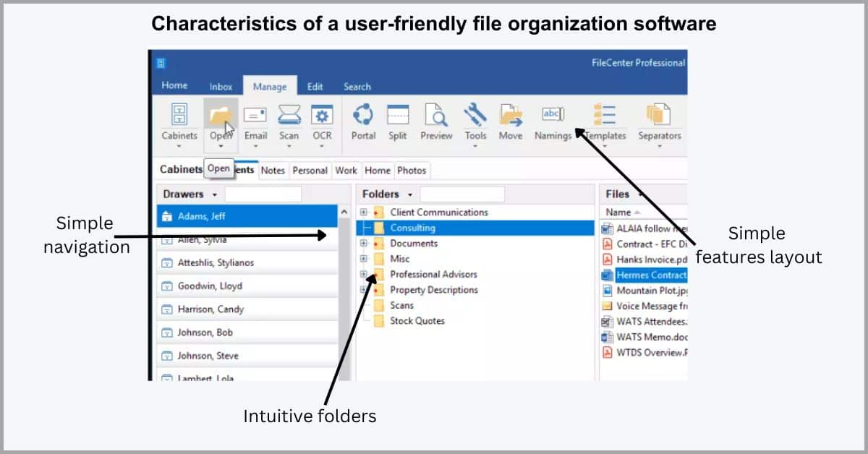The image size is (868, 454).
Task: Click the folder icon beside Scans
Action: [379, 306]
